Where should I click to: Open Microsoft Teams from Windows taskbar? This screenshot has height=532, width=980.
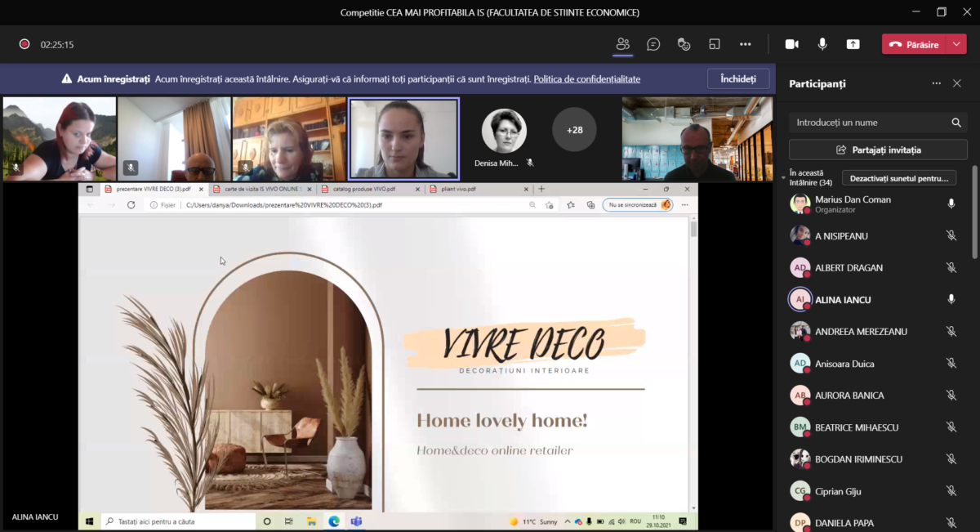click(x=356, y=521)
